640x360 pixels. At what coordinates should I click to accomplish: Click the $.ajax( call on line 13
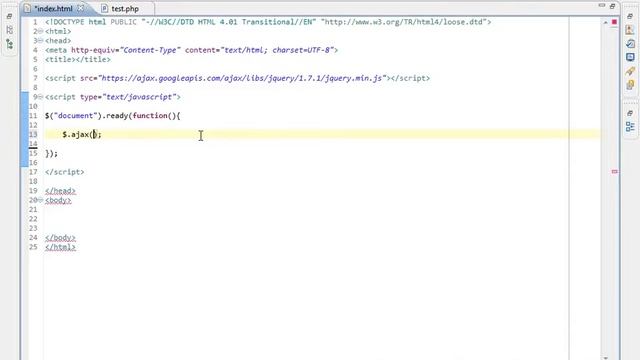(82, 135)
